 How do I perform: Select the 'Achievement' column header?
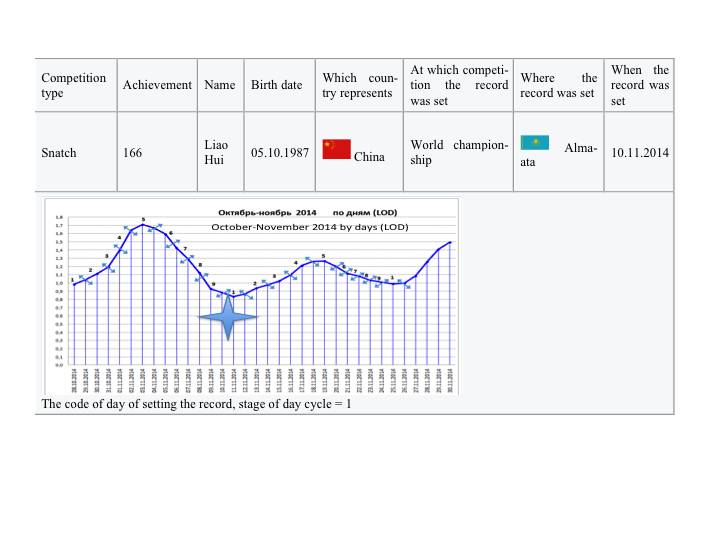[x=157, y=85]
